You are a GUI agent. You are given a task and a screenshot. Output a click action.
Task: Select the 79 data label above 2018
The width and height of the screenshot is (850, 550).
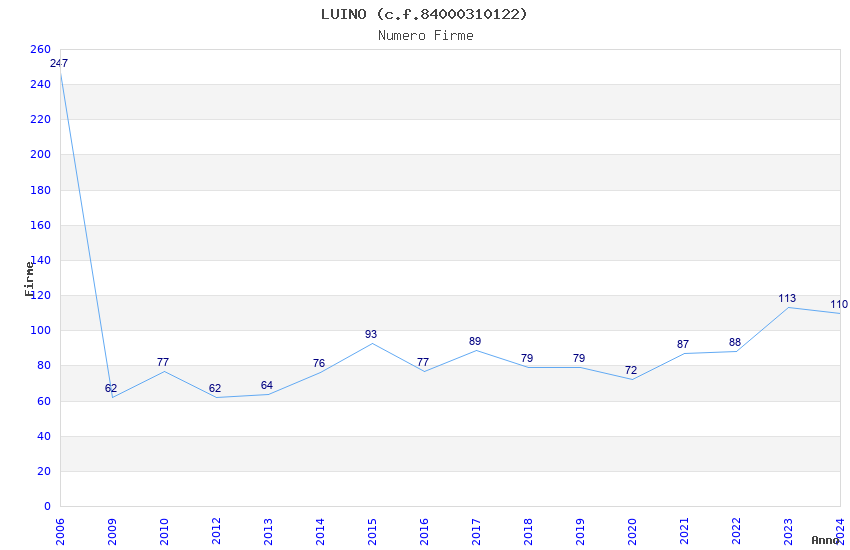527,358
